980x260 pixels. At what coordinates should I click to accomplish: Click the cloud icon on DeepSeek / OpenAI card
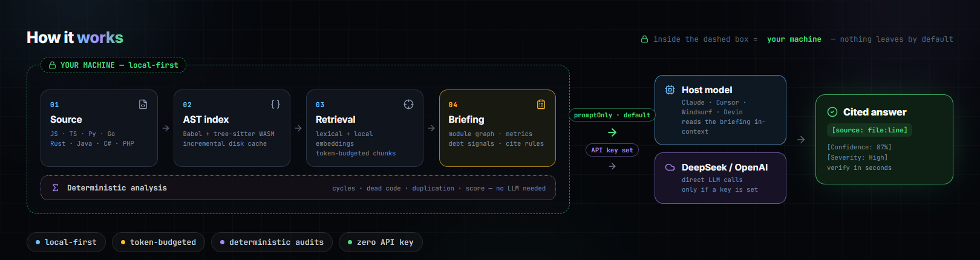pos(670,167)
